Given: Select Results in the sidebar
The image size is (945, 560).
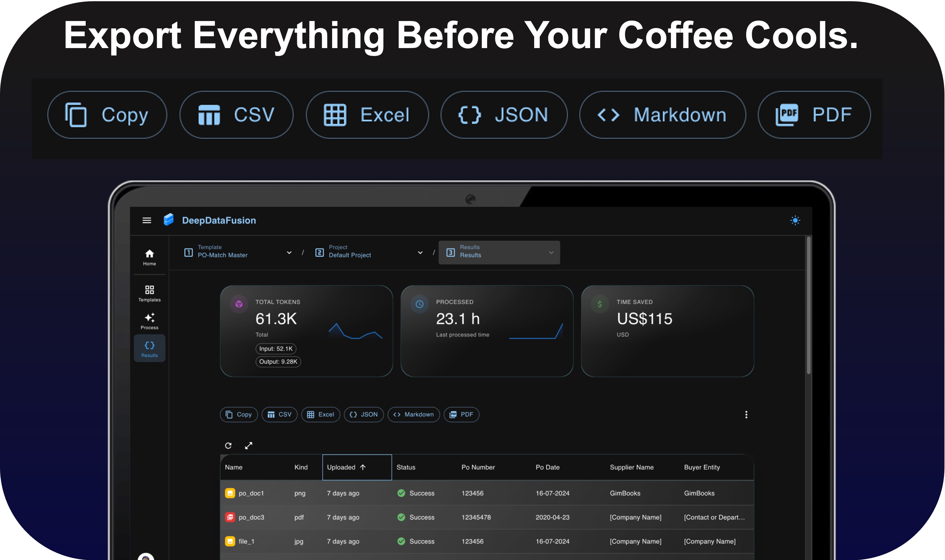Looking at the screenshot, I should click(149, 349).
